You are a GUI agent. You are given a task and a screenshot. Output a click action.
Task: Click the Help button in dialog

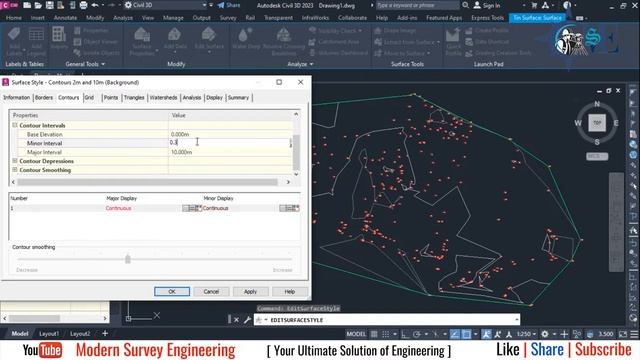click(x=289, y=291)
